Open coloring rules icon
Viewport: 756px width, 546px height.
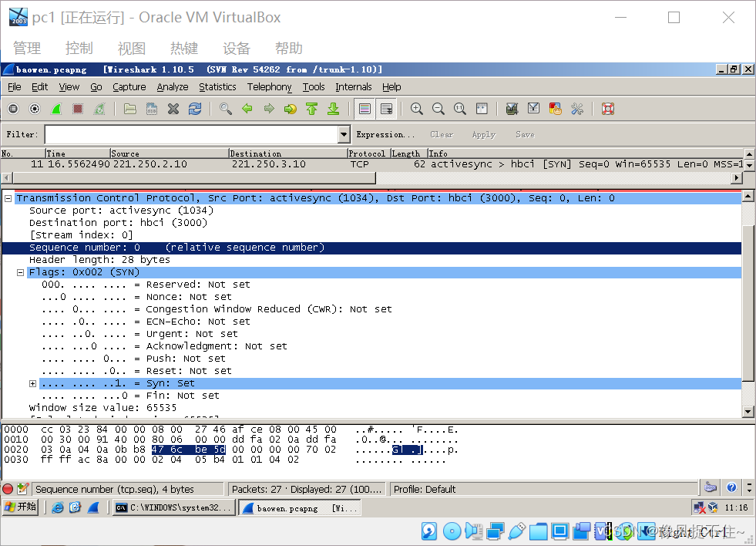556,109
